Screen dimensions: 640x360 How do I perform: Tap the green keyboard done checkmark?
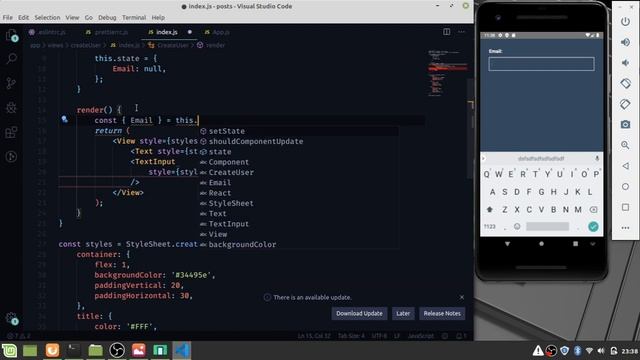[593, 226]
